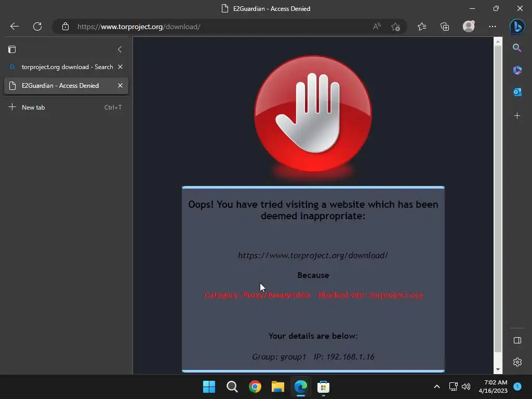Image resolution: width=532 pixels, height=399 pixels.
Task: Click the blocked URL text
Action: coord(313,255)
